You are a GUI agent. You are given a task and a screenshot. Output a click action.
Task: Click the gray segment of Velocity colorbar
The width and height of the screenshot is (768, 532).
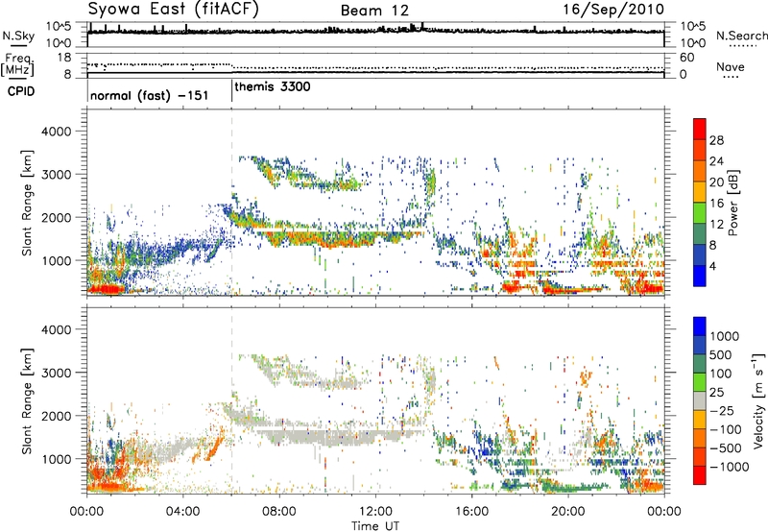pos(700,401)
